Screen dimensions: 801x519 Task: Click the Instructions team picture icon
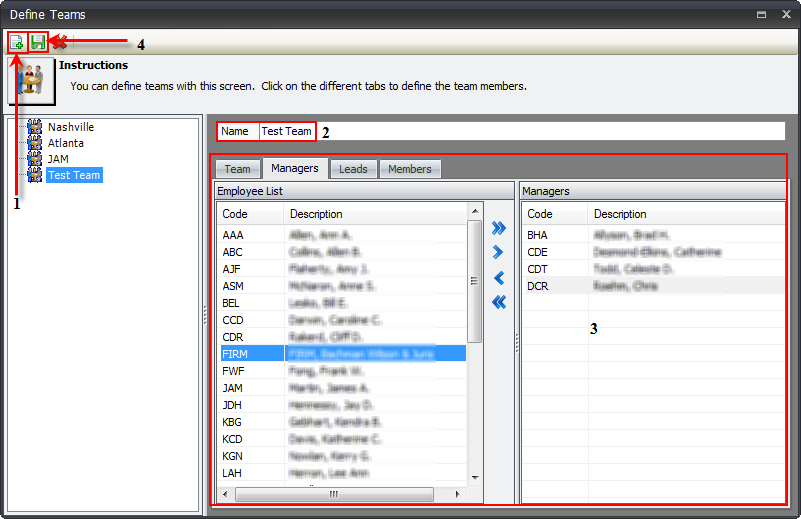pos(31,80)
